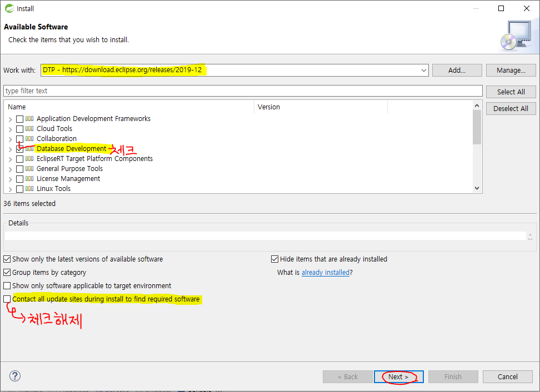
Task: Expand License Management category
Action: (x=11, y=179)
